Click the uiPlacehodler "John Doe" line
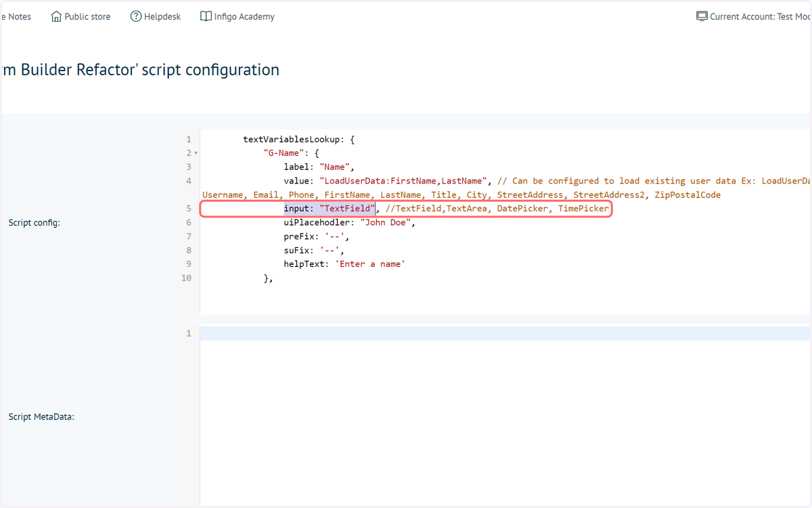Viewport: 812px width, 508px height. point(349,222)
